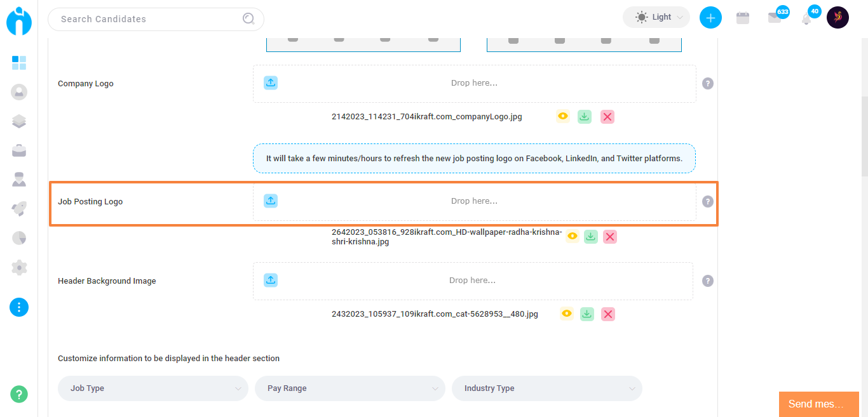Click the blue plus add button
The height and width of the screenshot is (417, 868).
point(710,18)
